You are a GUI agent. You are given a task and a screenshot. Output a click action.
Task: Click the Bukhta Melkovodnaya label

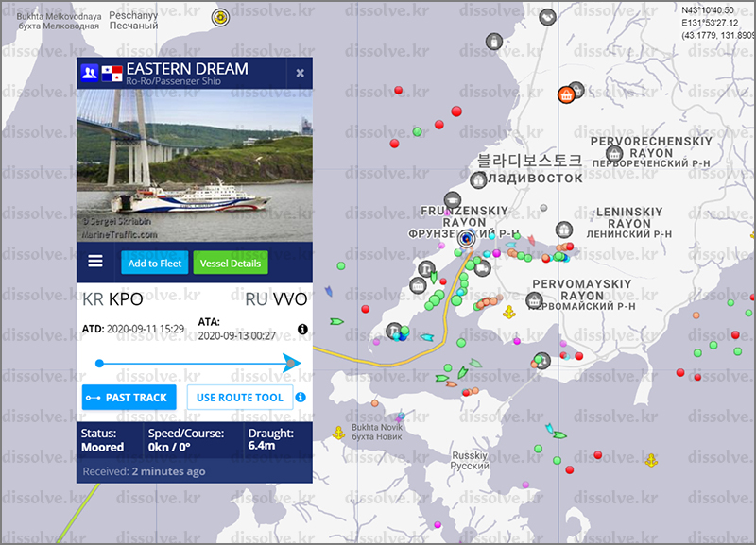pyautogui.click(x=59, y=21)
